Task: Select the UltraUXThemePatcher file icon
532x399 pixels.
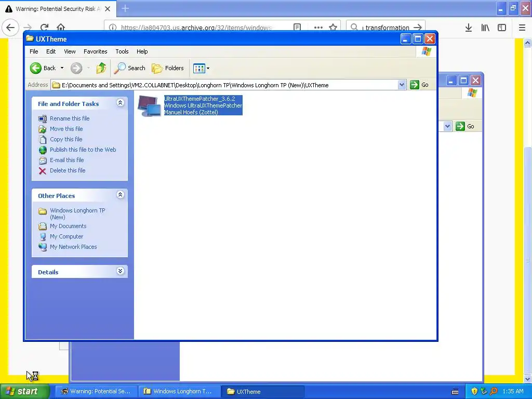Action: tap(149, 106)
